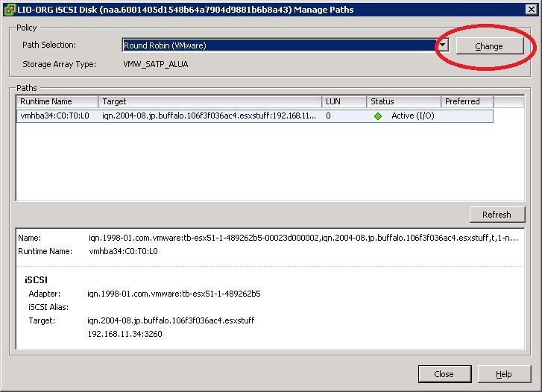Sort paths by Target column header
This screenshot has width=542, height=392.
(209, 101)
